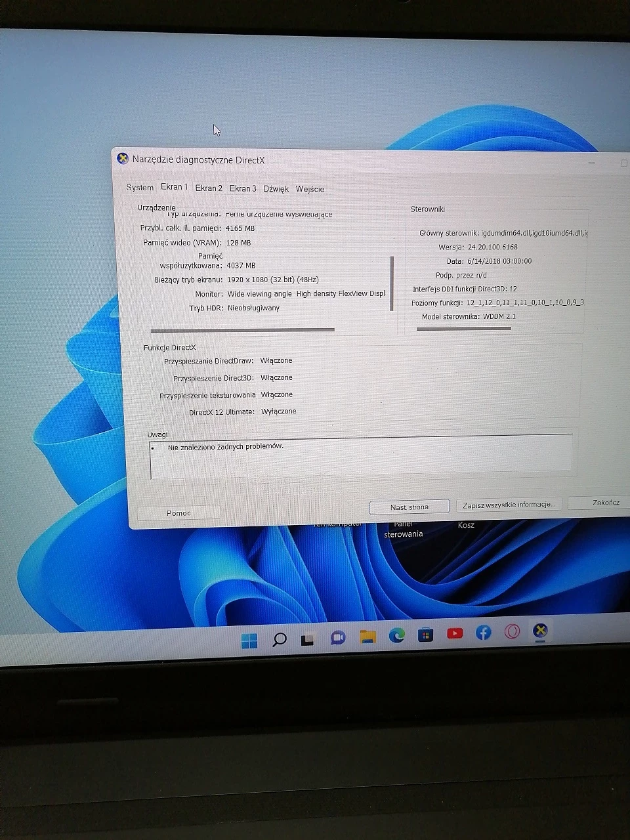Open Facebook from the taskbar
This screenshot has height=840, width=630.
483,633
